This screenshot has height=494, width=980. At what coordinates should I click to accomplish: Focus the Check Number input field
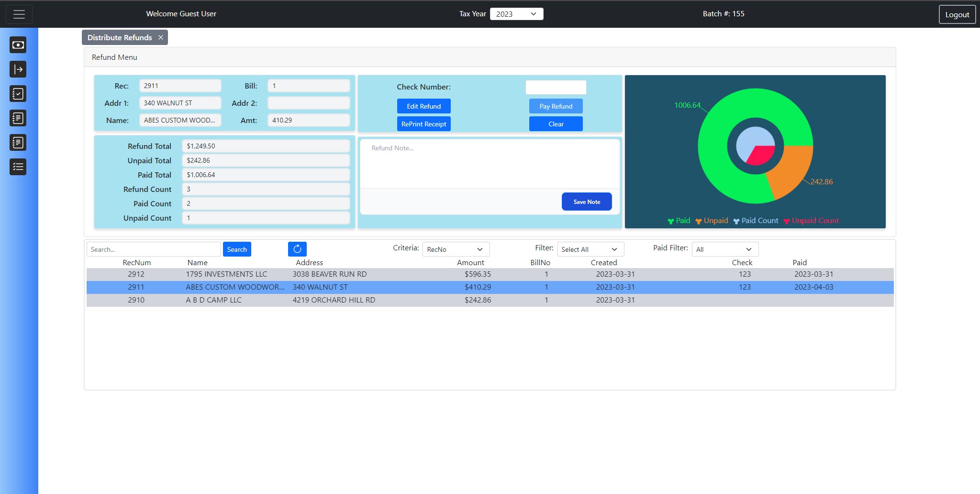pos(556,87)
